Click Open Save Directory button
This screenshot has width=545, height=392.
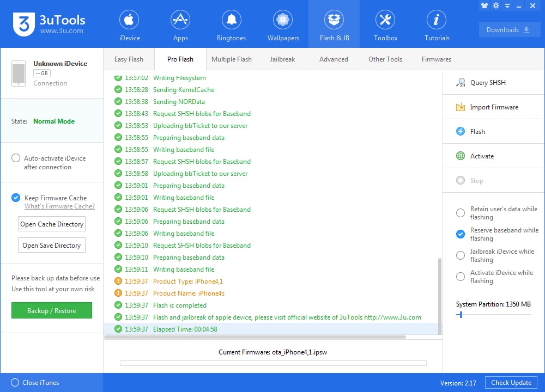pos(52,245)
